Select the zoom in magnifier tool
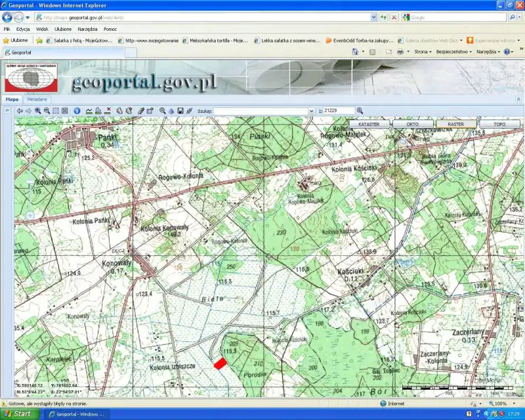 pos(38,111)
